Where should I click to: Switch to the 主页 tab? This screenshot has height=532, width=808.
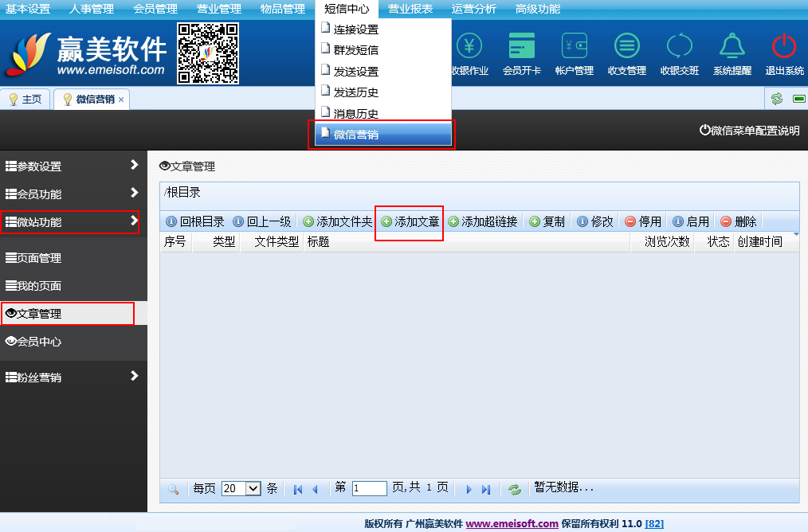[x=25, y=99]
